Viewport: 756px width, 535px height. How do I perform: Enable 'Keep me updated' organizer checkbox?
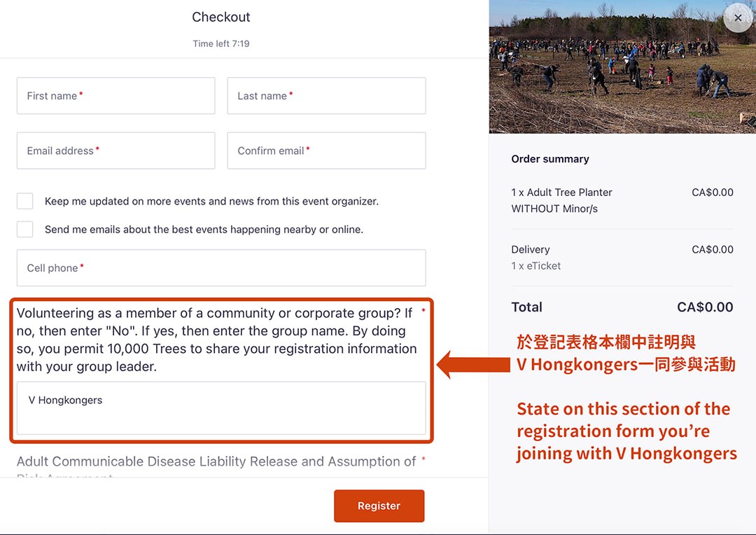click(x=25, y=201)
